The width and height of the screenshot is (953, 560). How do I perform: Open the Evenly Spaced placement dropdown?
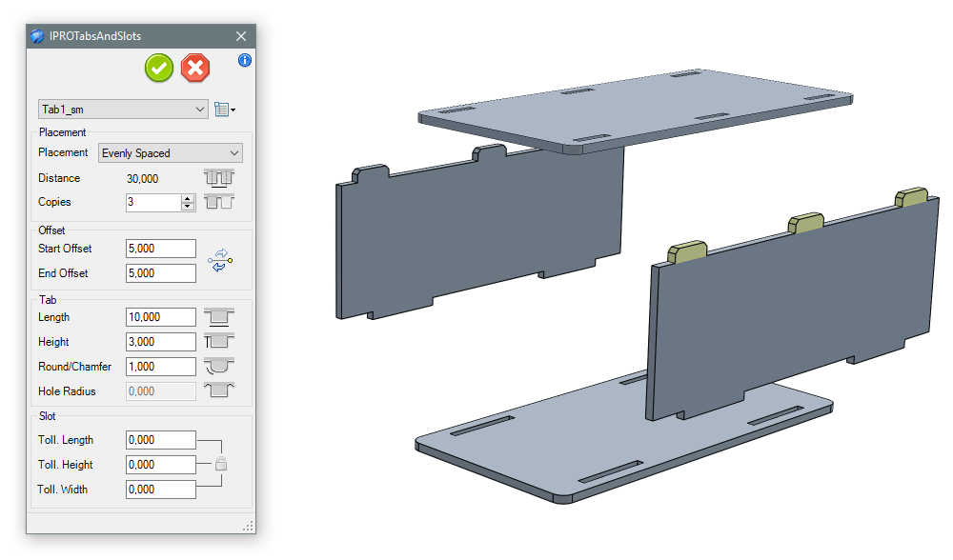click(x=171, y=153)
